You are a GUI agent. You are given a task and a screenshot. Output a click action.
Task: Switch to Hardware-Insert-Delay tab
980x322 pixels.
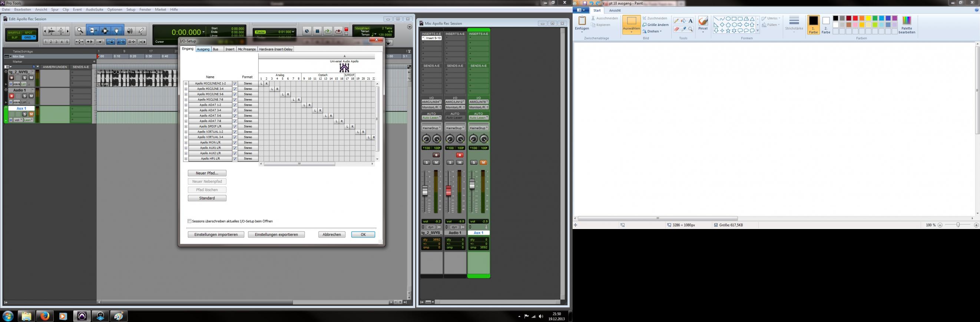coord(276,49)
